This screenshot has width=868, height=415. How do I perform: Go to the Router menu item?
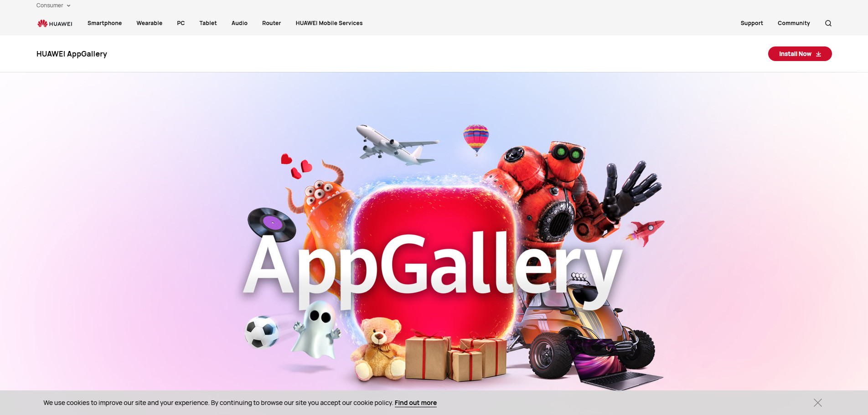[x=271, y=23]
